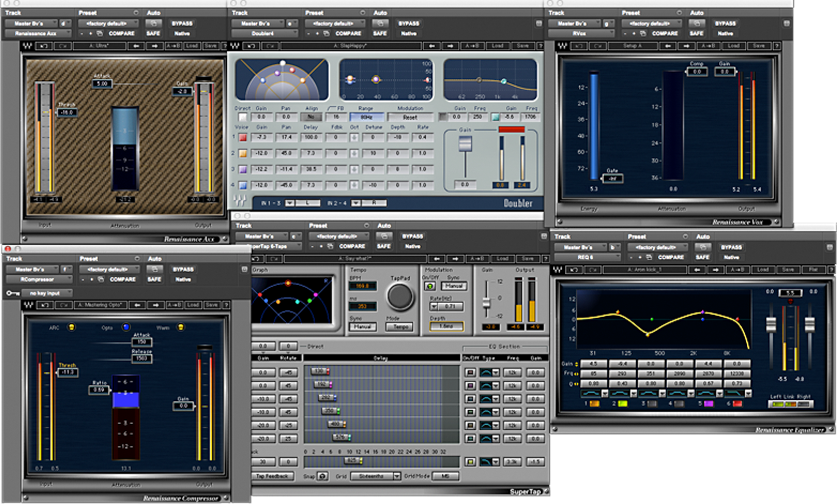Image resolution: width=837 pixels, height=504 pixels.
Task: Toggle SAFE on Renaissance Vox
Action: click(696, 33)
